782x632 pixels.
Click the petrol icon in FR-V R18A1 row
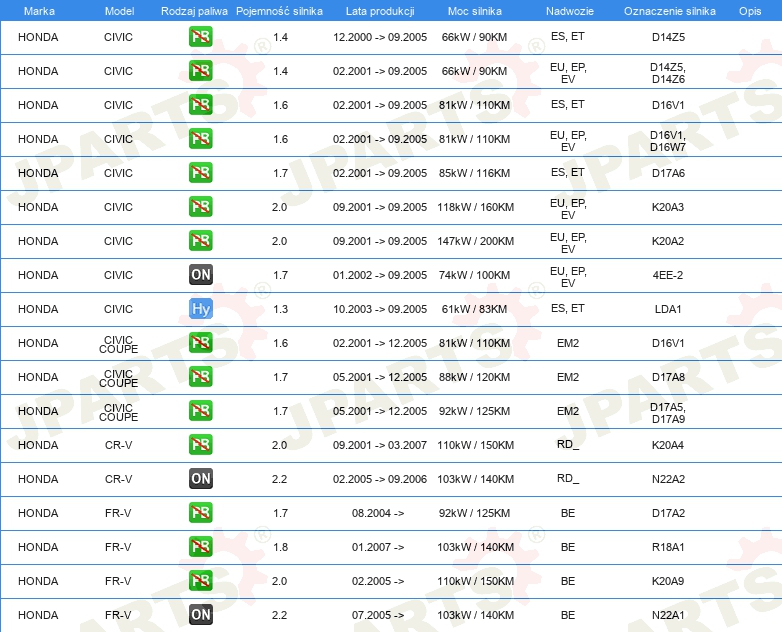200,547
